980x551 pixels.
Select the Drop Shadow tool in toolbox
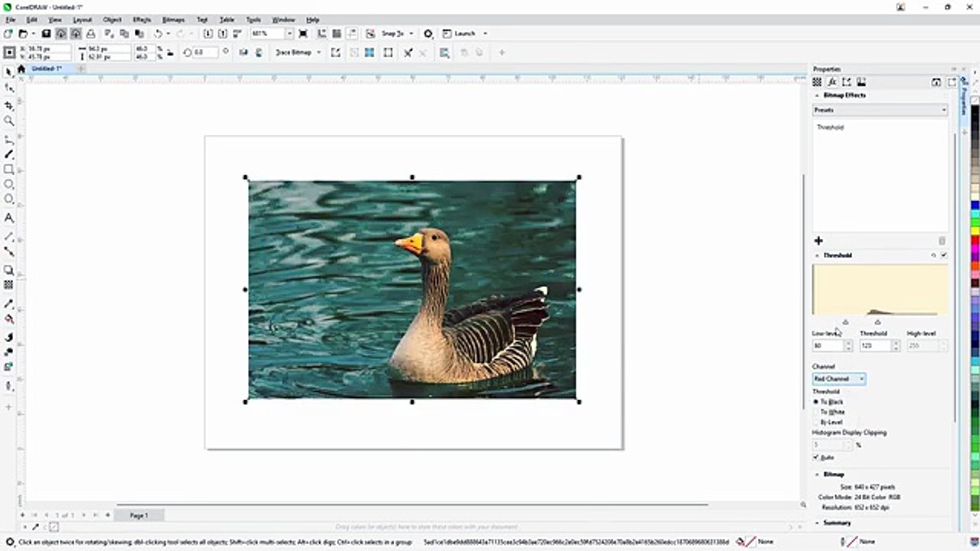9,270
